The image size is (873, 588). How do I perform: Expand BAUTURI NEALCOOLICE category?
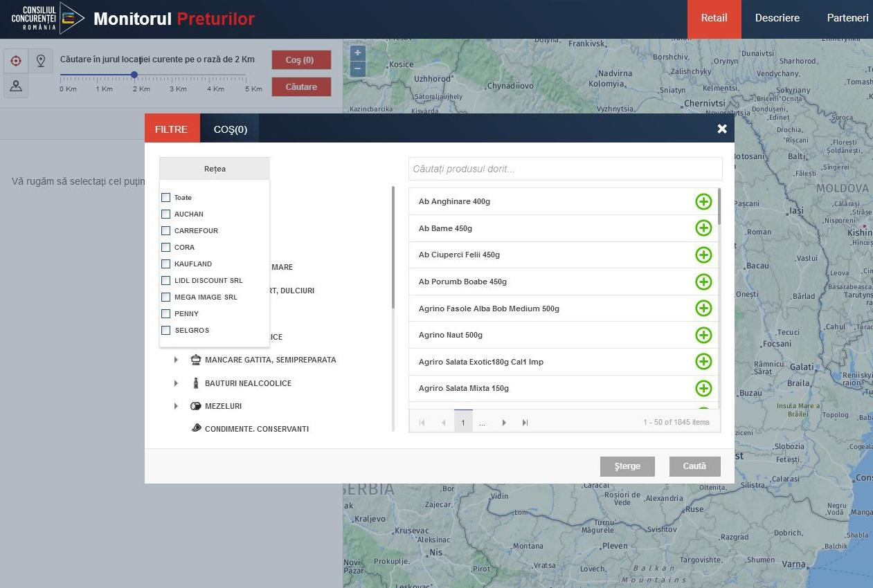(176, 383)
